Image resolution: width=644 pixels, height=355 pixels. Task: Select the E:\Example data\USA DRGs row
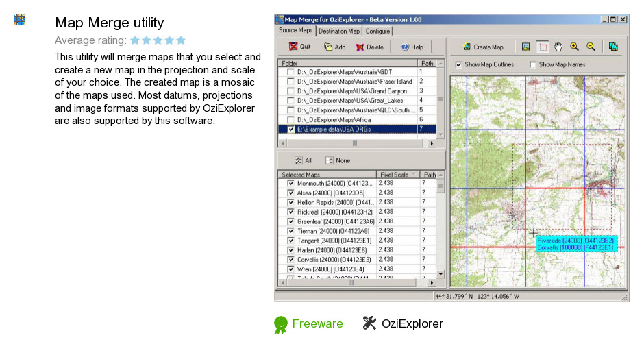click(x=357, y=130)
